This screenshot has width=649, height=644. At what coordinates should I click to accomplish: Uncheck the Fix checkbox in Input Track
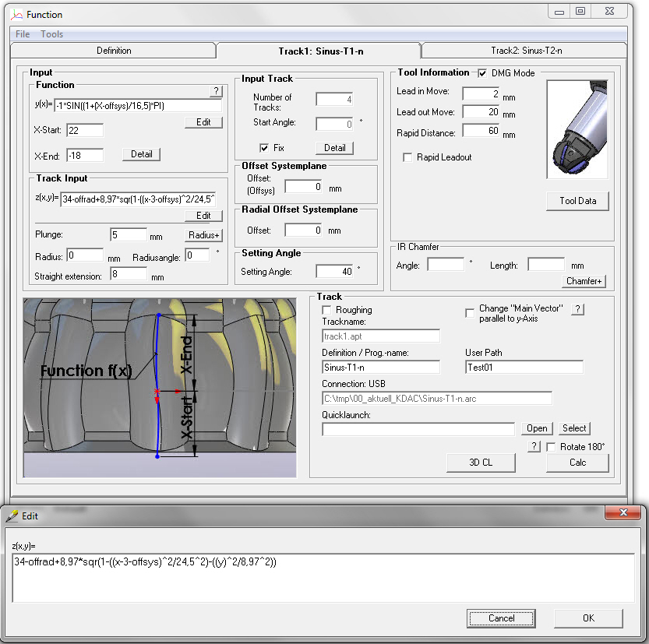point(265,148)
